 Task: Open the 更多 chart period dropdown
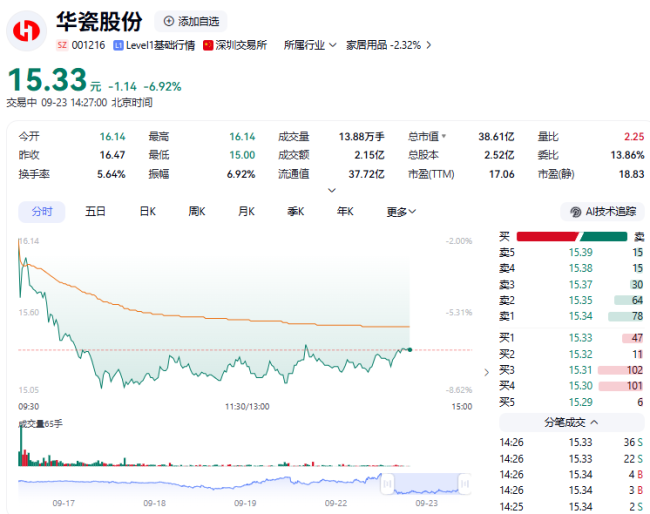401,211
